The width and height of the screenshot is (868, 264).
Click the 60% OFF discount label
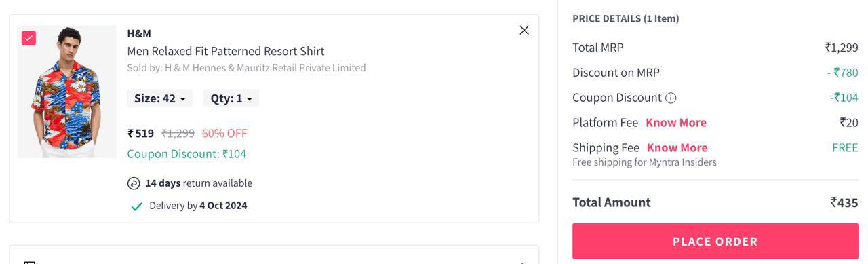[224, 133]
